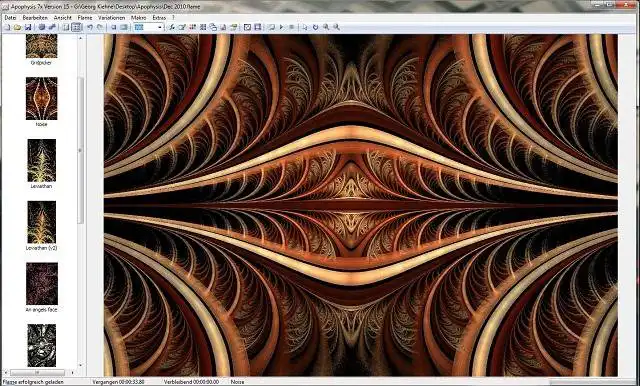Select the pan arrow pointer tool
640x386 pixels.
(x=305, y=27)
